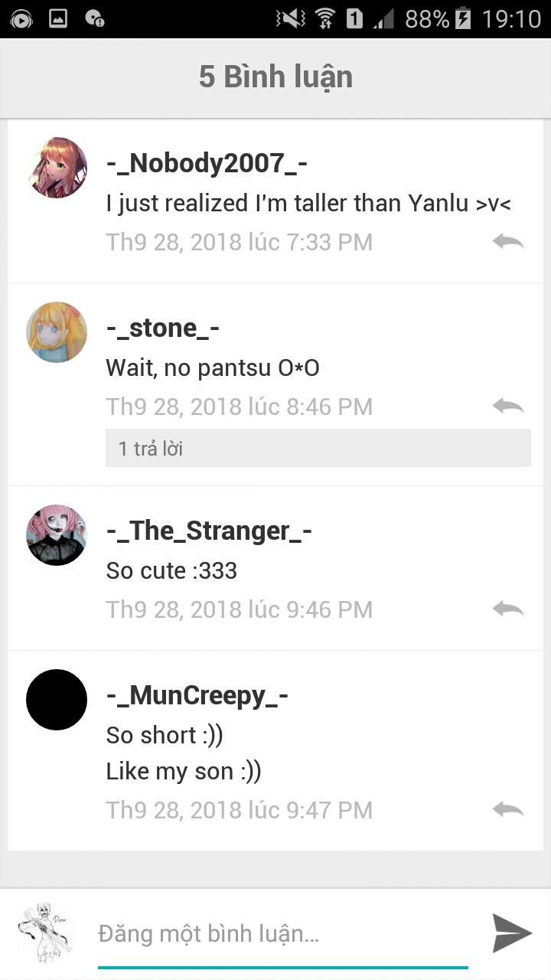Open image notification icon in status bar

(x=58, y=18)
